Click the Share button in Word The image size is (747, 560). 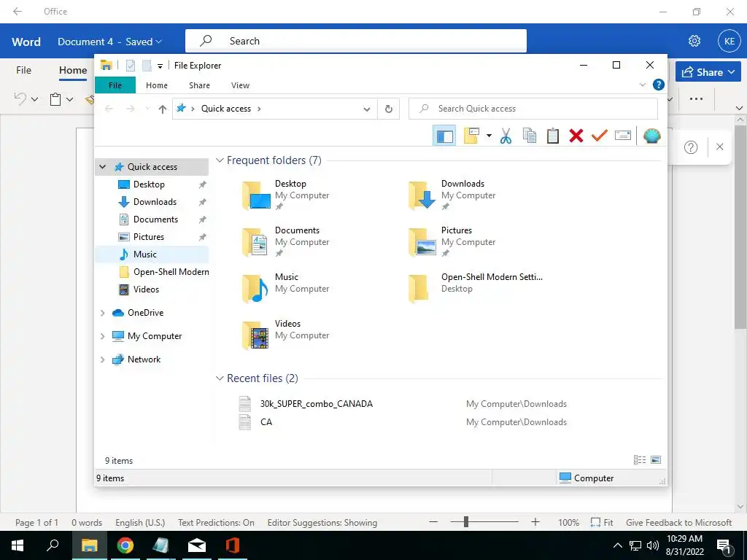708,72
